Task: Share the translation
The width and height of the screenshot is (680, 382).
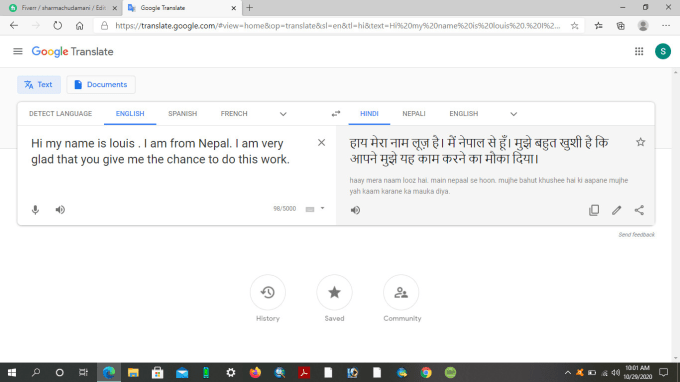Action: click(639, 210)
